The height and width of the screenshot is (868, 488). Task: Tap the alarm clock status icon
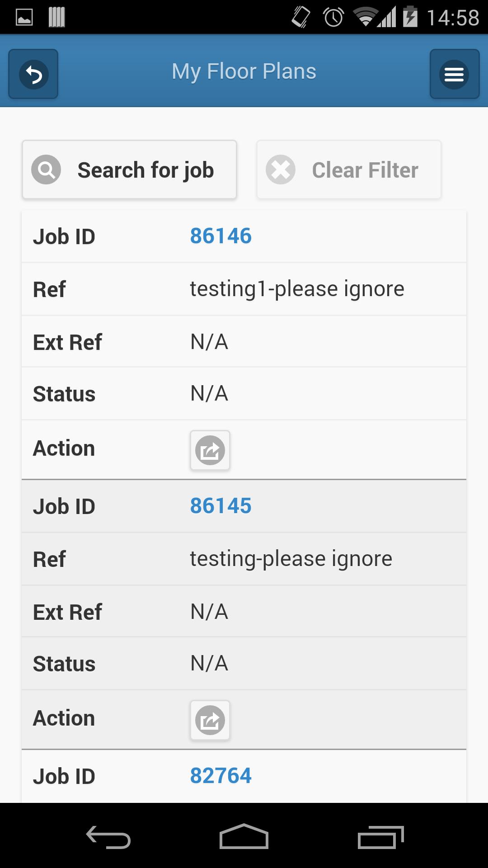coord(333,18)
